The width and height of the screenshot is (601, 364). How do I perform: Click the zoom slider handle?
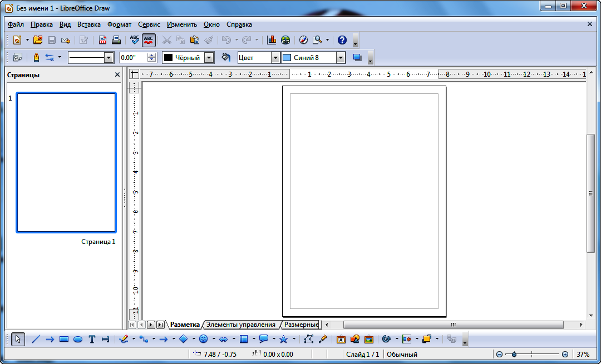click(514, 355)
